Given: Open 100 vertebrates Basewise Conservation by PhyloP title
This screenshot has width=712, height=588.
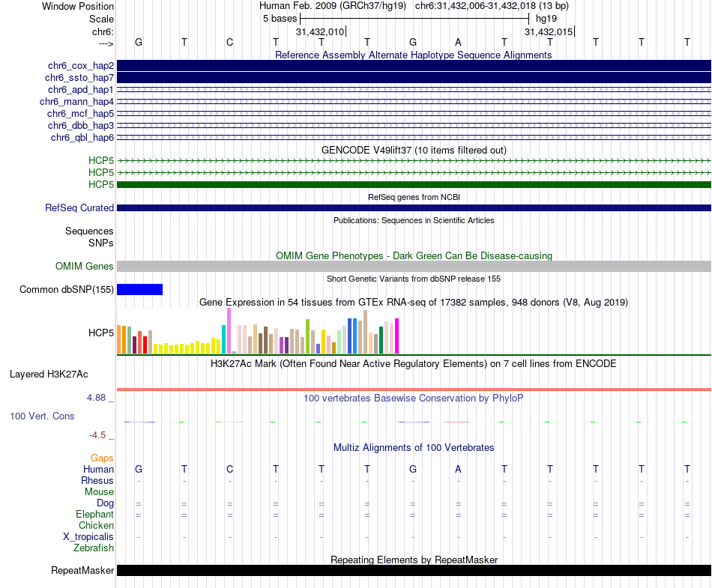Looking at the screenshot, I should click(414, 398).
